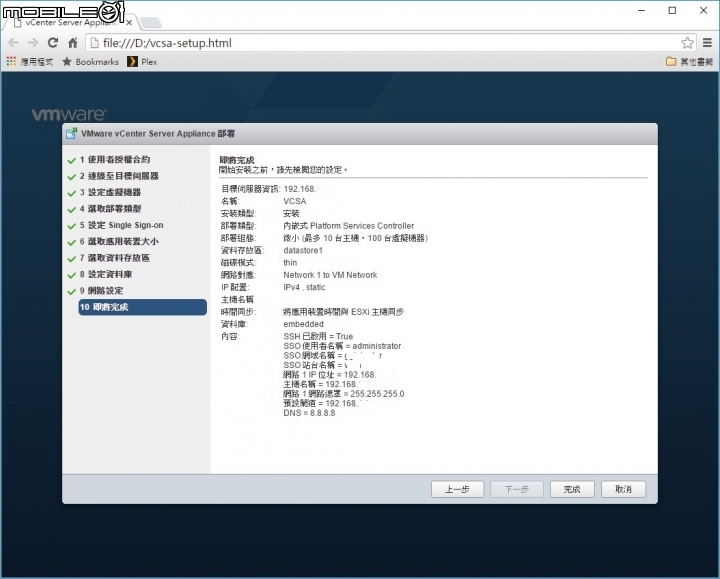Click 'SSO 使用者名稱 = administrator' line
The height and width of the screenshot is (579, 720).
(342, 346)
